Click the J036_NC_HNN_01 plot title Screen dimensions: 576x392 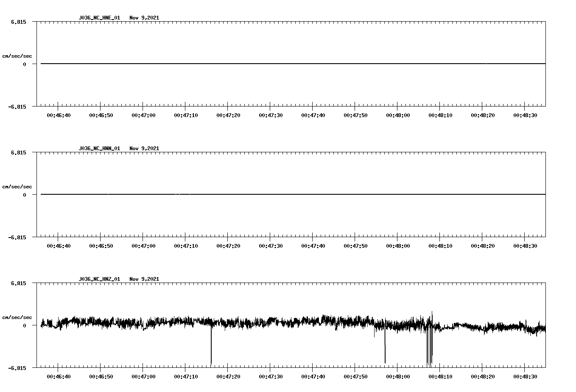[99, 148]
